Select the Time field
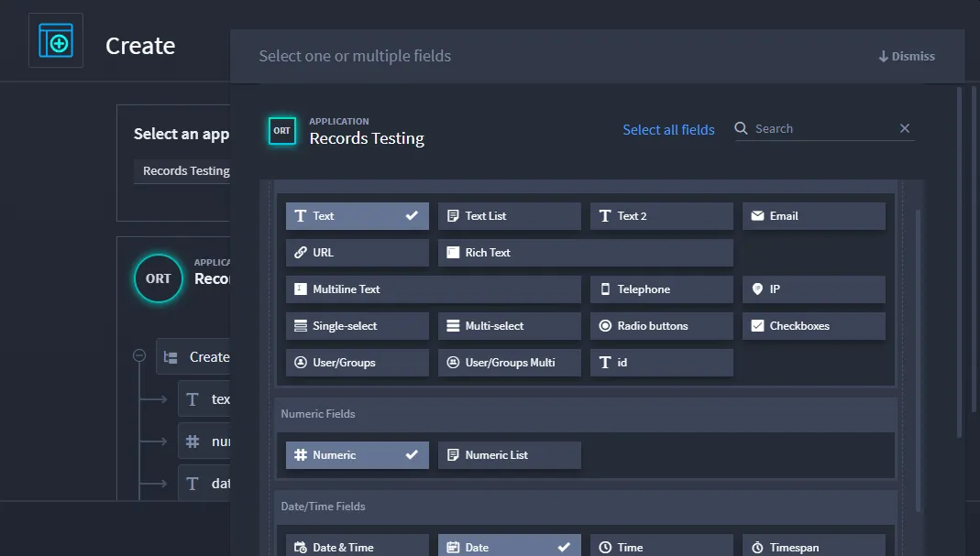 tap(662, 547)
